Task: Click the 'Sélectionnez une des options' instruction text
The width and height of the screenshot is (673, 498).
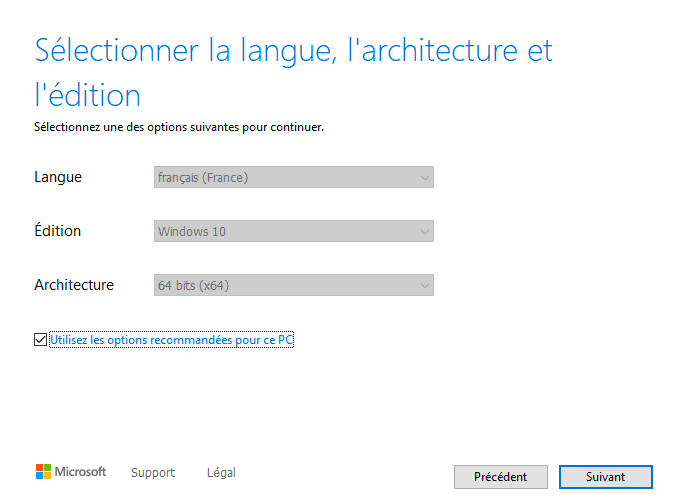Action: (179, 127)
